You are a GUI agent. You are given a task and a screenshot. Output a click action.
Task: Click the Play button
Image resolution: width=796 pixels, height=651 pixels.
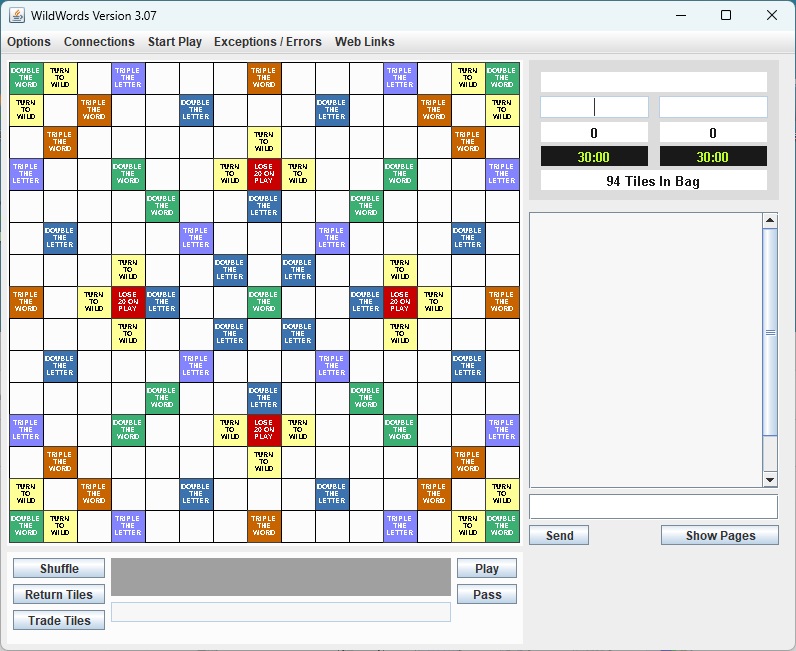click(x=487, y=568)
